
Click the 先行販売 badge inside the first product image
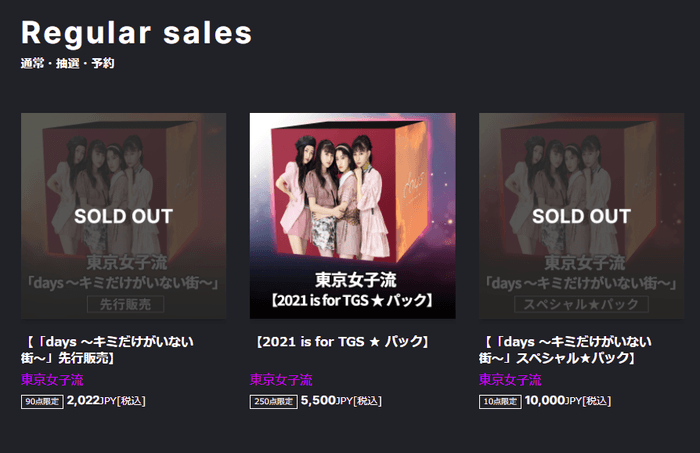click(123, 304)
